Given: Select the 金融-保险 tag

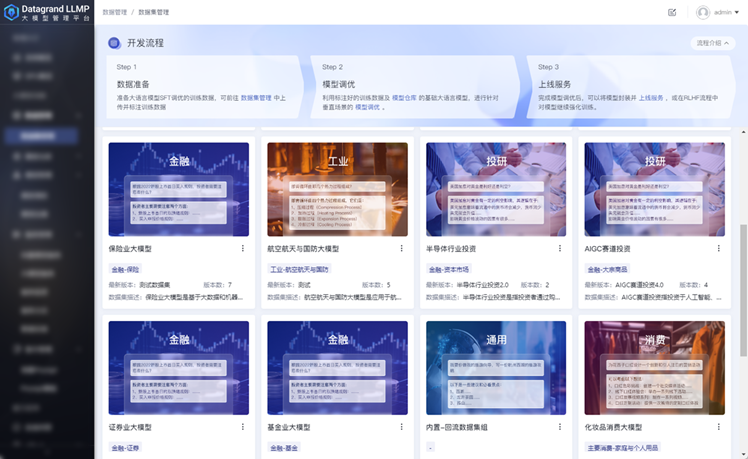Looking at the screenshot, I should click(126, 269).
